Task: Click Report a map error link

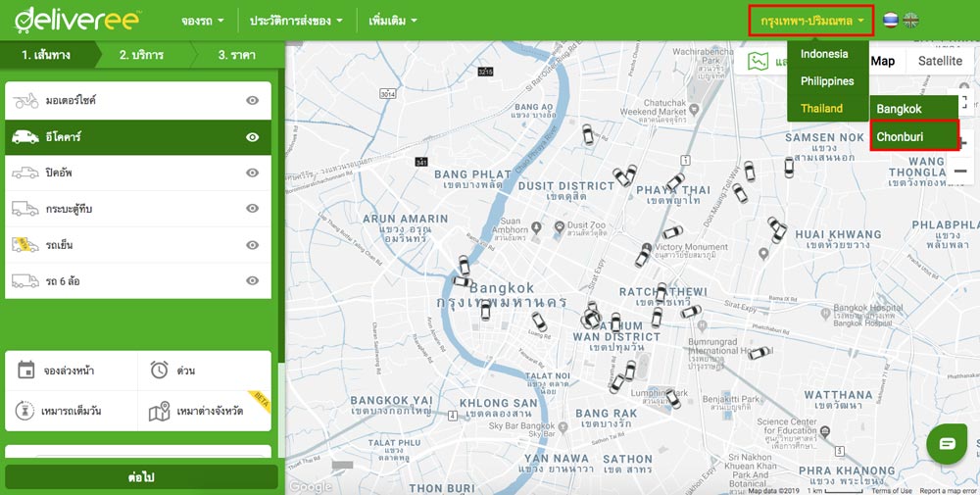Action: pyautogui.click(x=948, y=491)
